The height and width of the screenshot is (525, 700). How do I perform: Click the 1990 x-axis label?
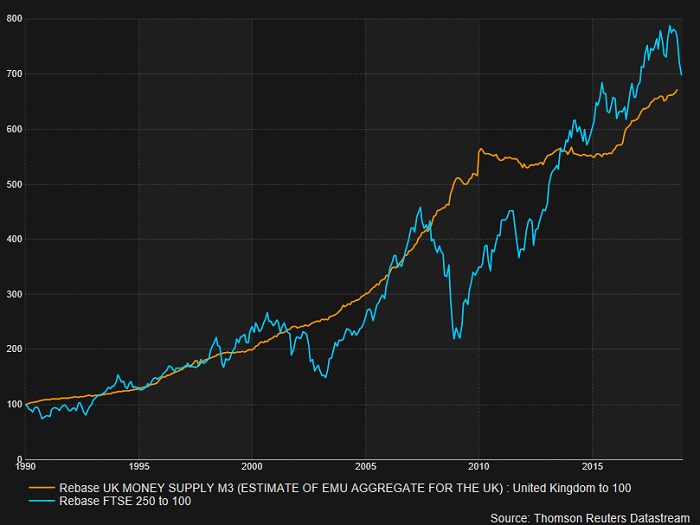(25, 467)
